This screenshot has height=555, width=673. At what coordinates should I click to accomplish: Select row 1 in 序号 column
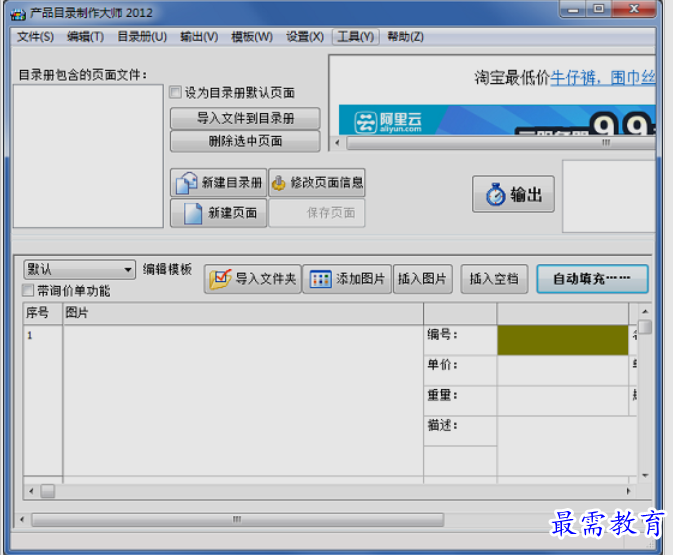pos(43,400)
